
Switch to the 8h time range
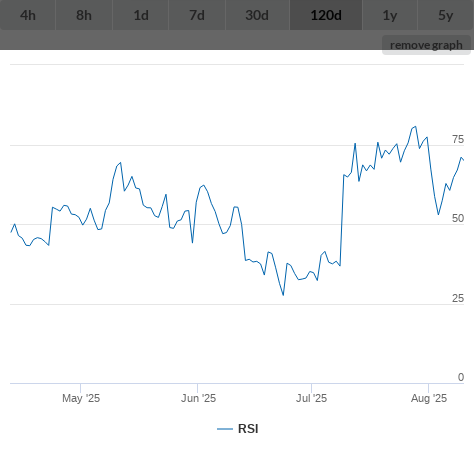84,15
